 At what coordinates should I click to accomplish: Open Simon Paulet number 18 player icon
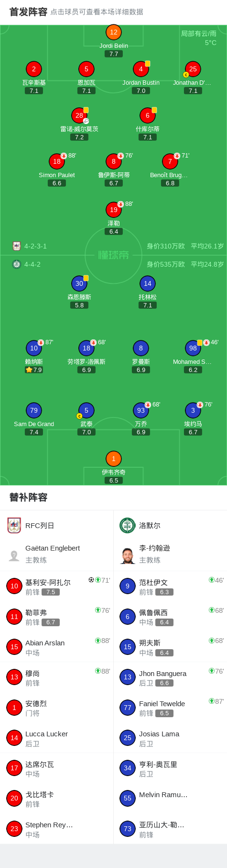tap(57, 161)
